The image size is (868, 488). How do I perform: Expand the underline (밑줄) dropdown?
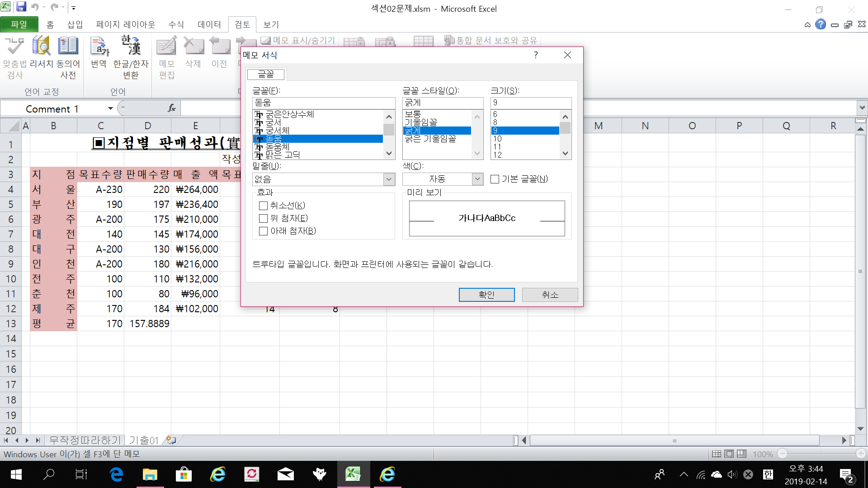tap(389, 179)
